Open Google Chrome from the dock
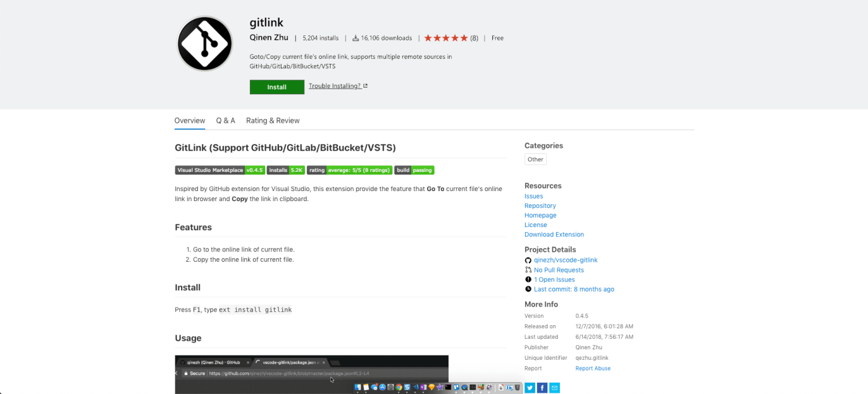868x394 pixels. pos(399,387)
